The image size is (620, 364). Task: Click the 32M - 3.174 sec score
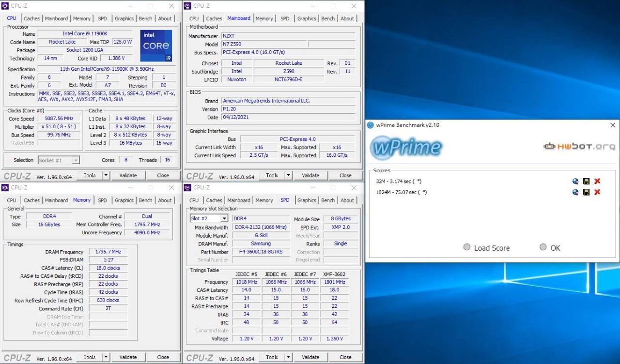[399, 182]
